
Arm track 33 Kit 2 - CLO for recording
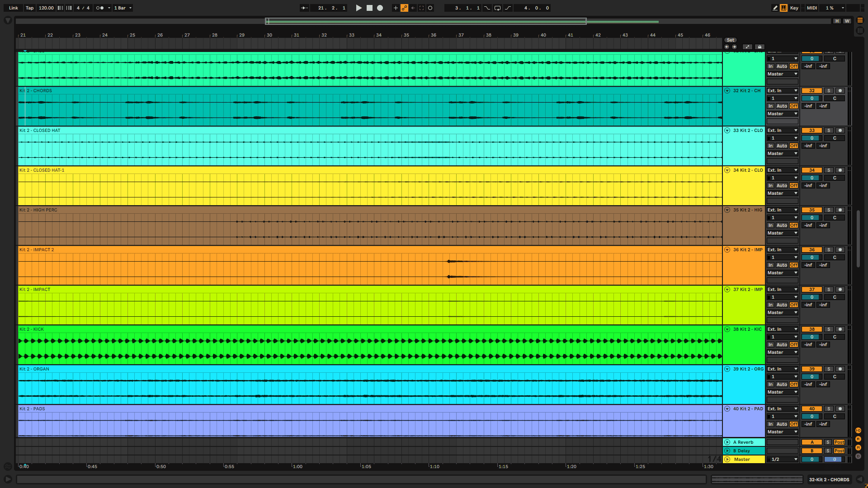click(x=840, y=131)
